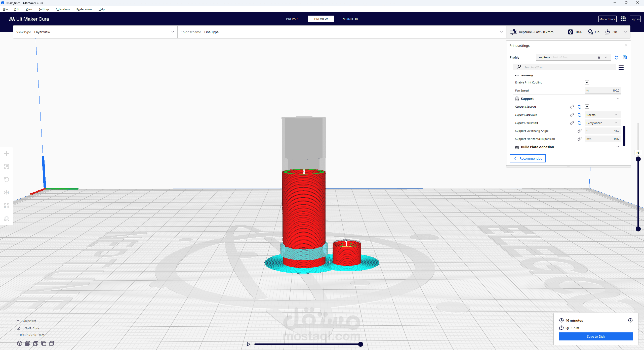Viewport: 644px width, 350px height.
Task: Focus the Search settings field
Action: [565, 67]
